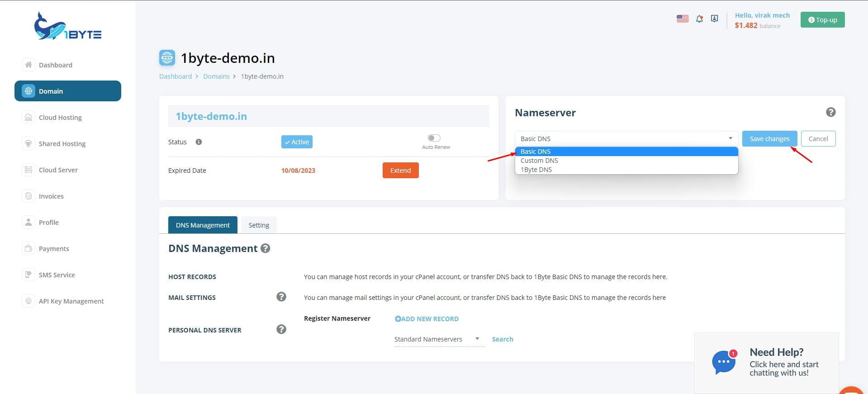The image size is (868, 394).
Task: Click the Hello, virak mech account name
Action: point(762,15)
